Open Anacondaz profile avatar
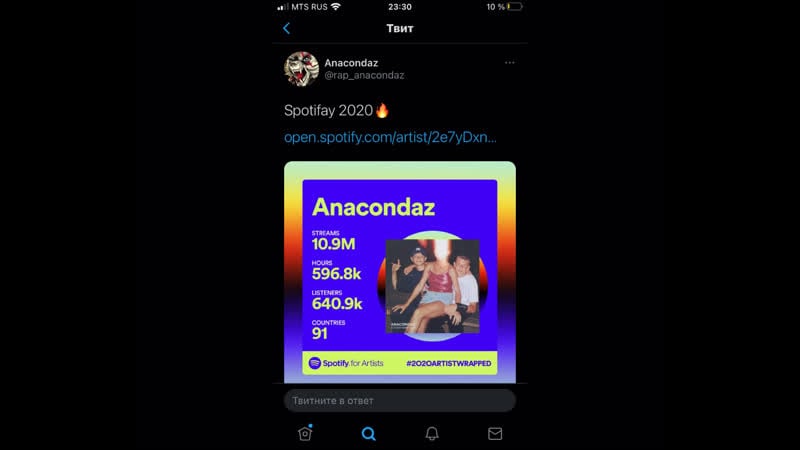 pyautogui.click(x=302, y=69)
